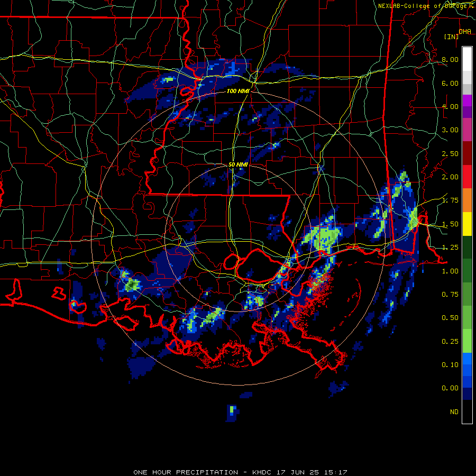The image size is (476, 476).
Task: Pick the orange swatch beside 1.75
Action: click(x=467, y=200)
